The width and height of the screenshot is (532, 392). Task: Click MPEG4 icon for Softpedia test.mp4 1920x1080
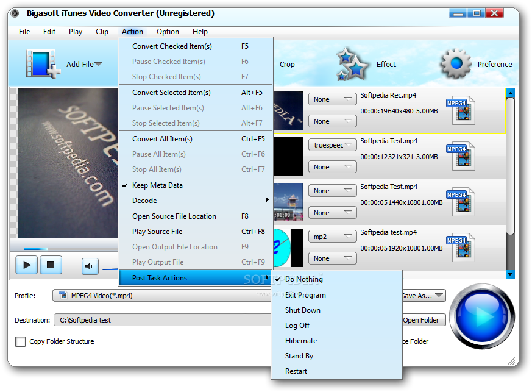pyautogui.click(x=461, y=248)
